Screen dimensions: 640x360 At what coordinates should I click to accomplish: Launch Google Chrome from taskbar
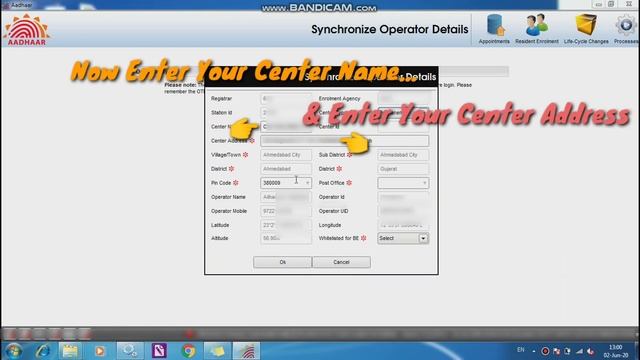point(188,351)
